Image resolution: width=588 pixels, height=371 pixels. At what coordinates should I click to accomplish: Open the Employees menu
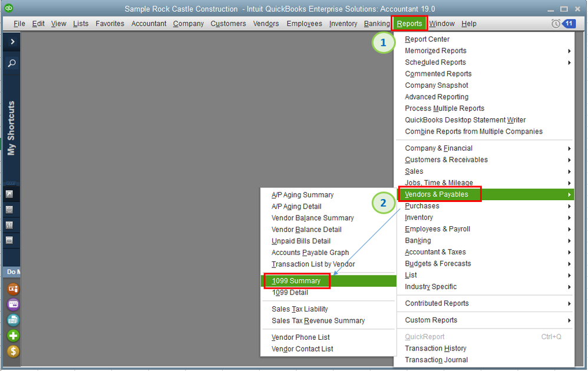tap(304, 24)
